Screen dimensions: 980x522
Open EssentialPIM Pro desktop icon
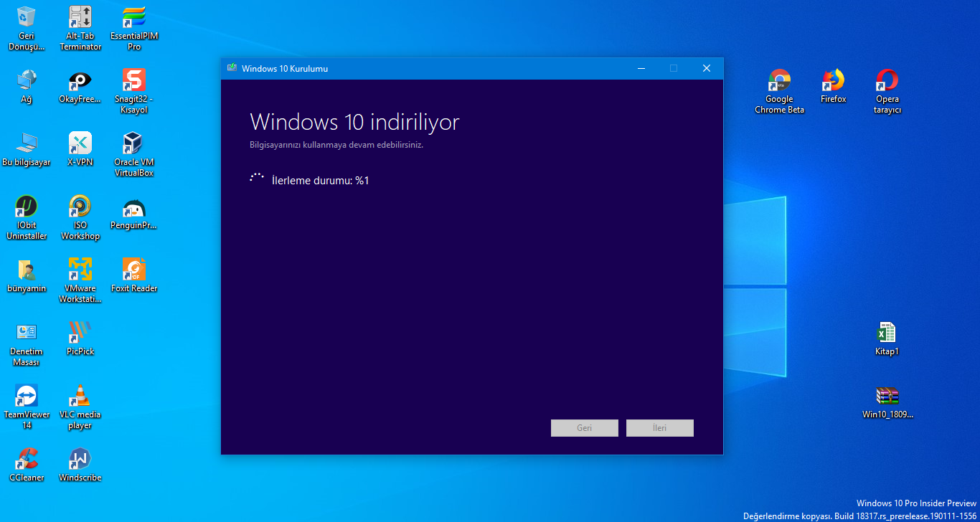pos(134,27)
